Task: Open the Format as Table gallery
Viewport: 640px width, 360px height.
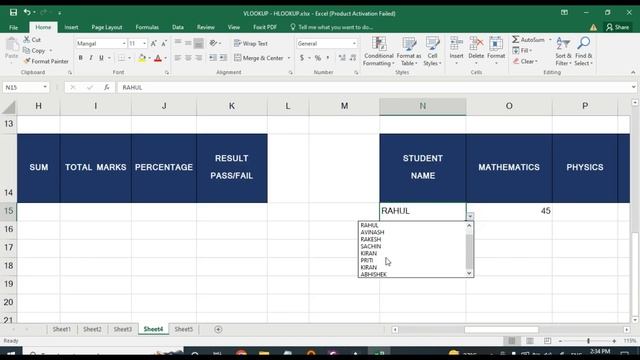Action: [409, 51]
